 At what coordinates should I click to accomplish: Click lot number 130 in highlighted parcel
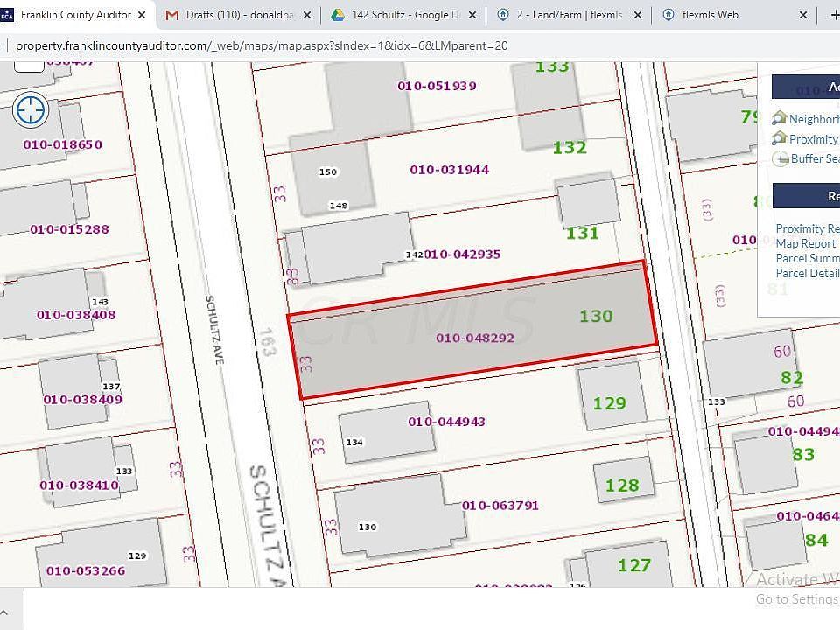(596, 316)
